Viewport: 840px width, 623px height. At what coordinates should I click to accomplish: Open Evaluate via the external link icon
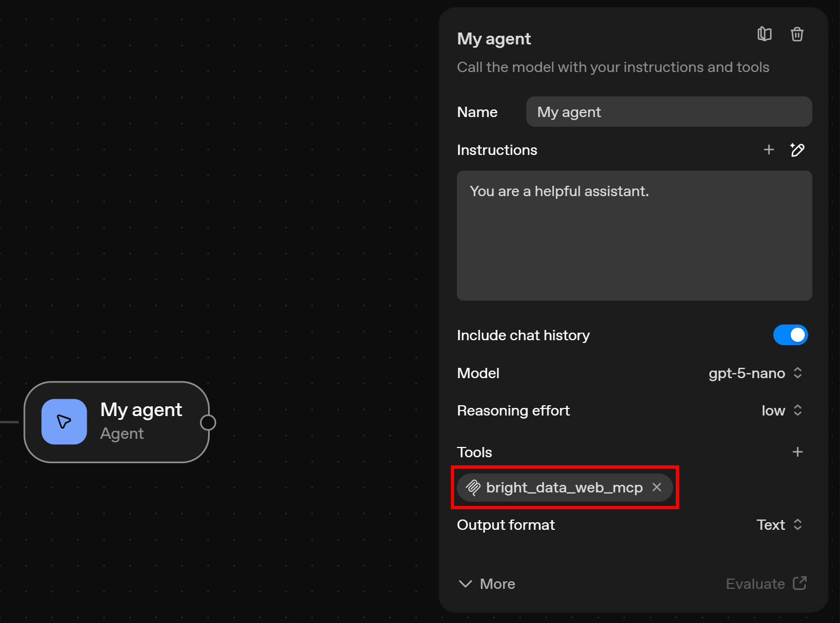[x=799, y=583]
